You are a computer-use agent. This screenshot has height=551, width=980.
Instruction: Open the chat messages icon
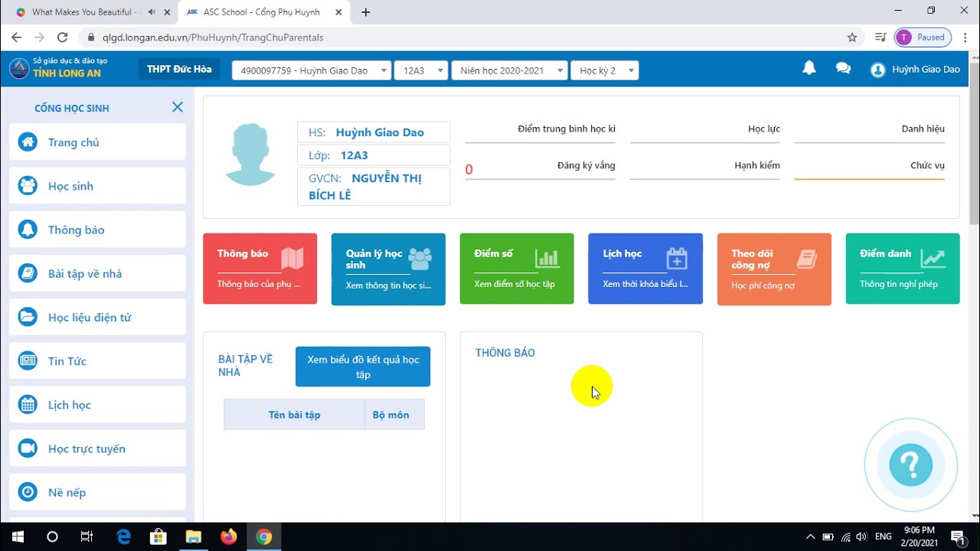point(843,68)
